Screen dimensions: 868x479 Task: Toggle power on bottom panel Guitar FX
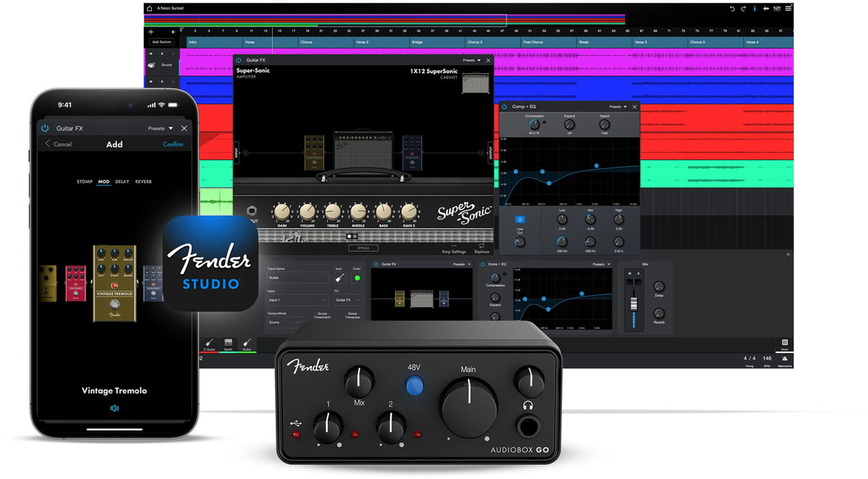(x=376, y=264)
